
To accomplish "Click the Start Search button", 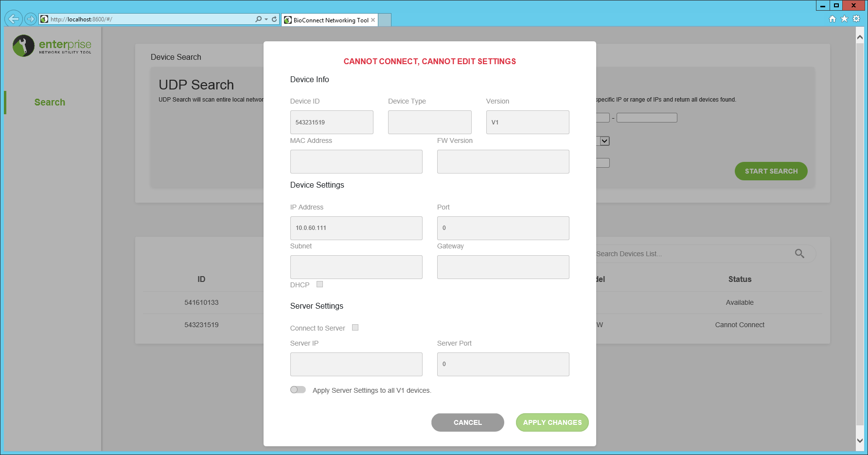I will point(771,171).
